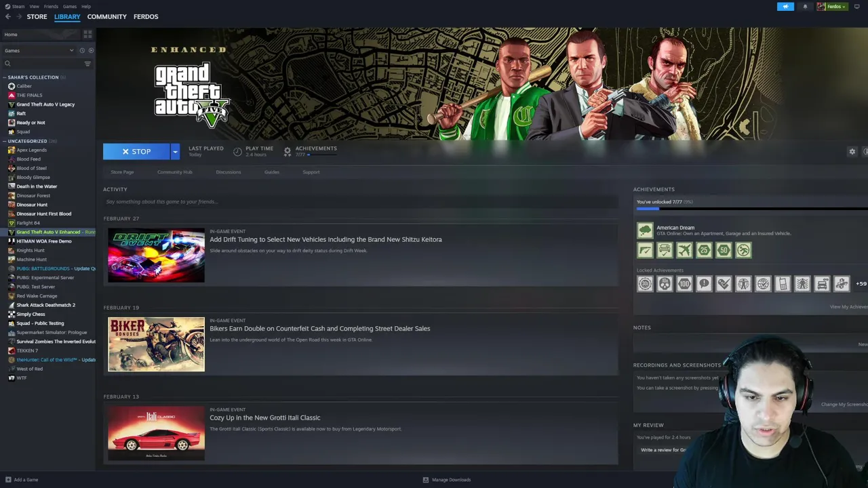Show recent games clock filter
This screenshot has height=488, width=868.
82,51
